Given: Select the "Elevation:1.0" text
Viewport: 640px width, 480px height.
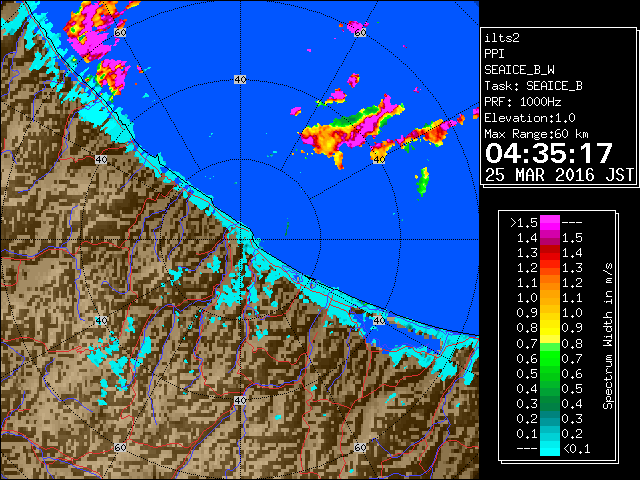Looking at the screenshot, I should 530,118.
